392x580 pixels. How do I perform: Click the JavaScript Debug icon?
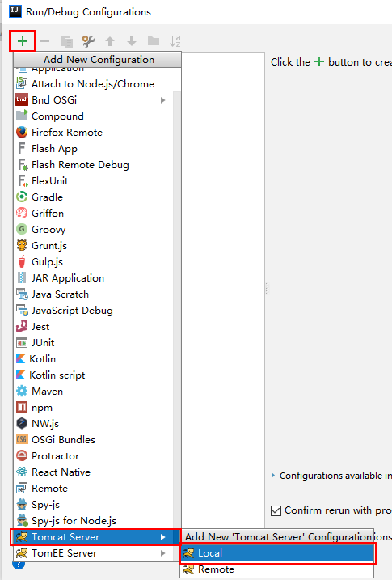click(x=22, y=311)
